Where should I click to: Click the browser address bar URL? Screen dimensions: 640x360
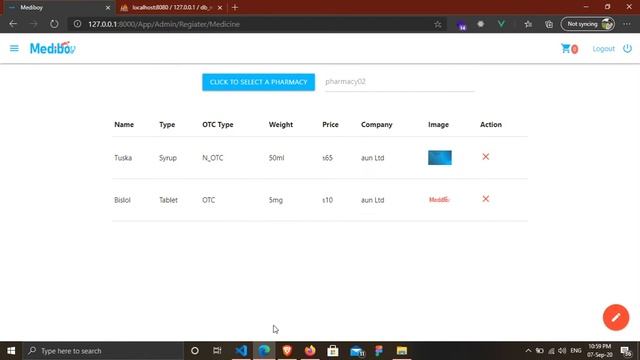point(164,24)
